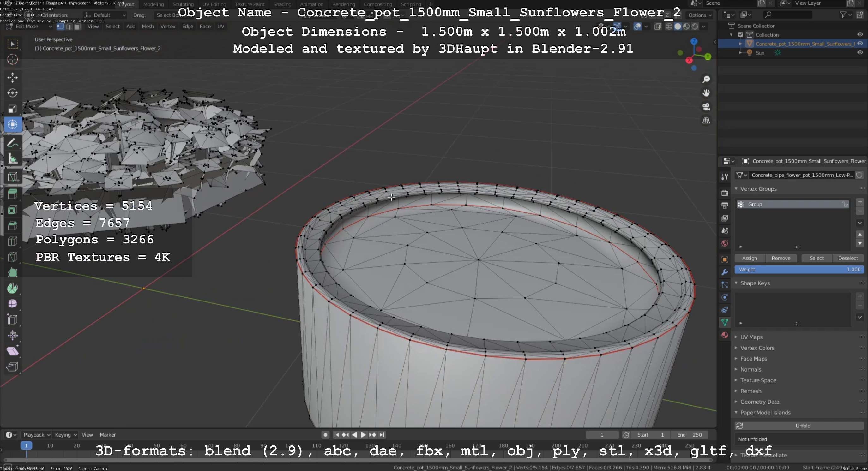Image resolution: width=868 pixels, height=471 pixels.
Task: Switch perspective/orthographic grid icon
Action: (x=706, y=121)
